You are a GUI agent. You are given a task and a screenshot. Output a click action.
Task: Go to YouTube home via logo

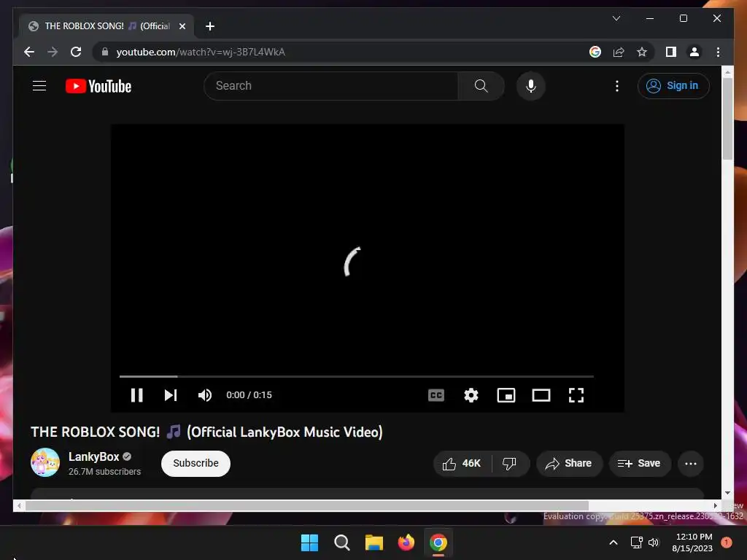[98, 86]
